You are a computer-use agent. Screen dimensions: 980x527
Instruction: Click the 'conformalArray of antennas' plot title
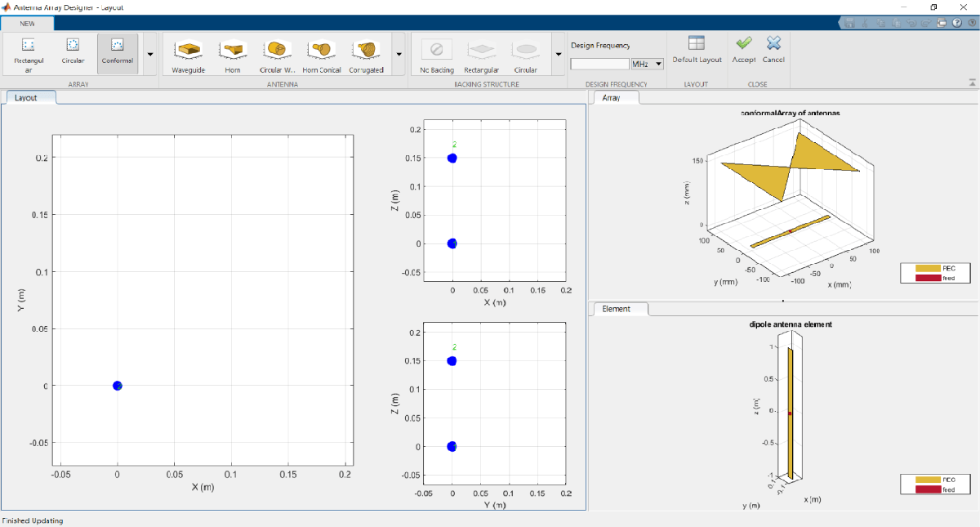click(x=790, y=113)
